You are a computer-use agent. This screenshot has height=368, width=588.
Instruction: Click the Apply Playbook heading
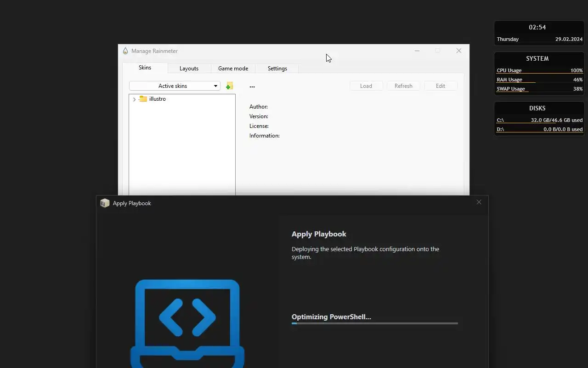click(x=319, y=234)
